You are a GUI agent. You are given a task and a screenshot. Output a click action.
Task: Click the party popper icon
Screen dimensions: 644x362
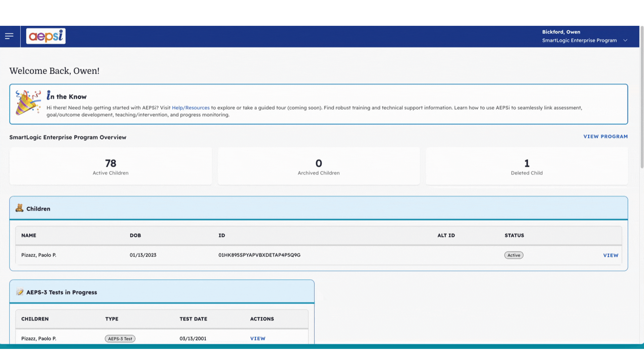(28, 103)
